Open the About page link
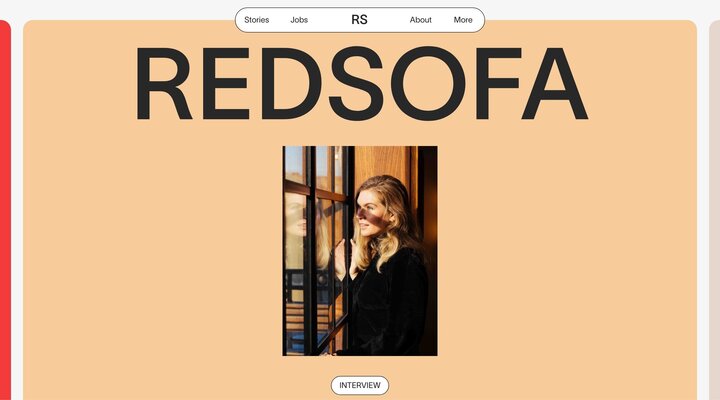Viewport: 720px width, 400px height. (421, 20)
